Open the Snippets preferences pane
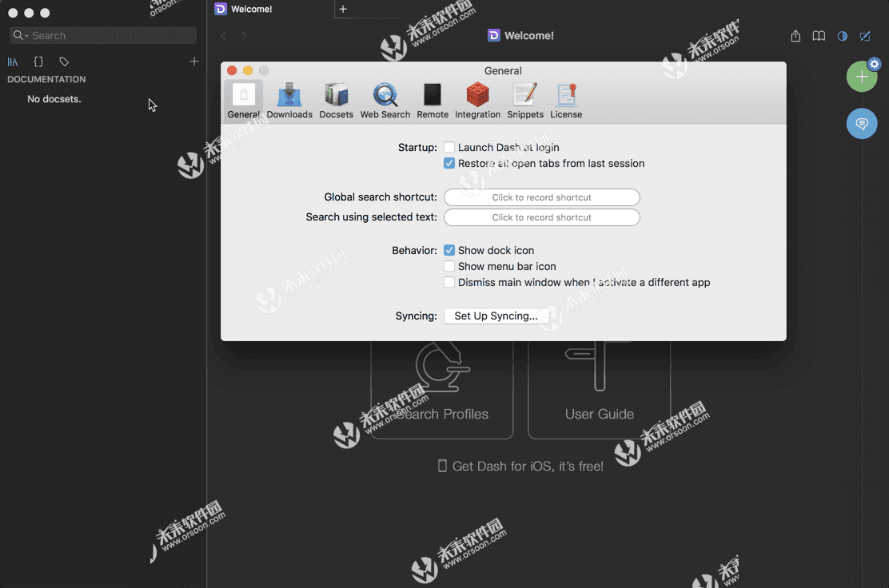This screenshot has height=588, width=889. (x=525, y=101)
